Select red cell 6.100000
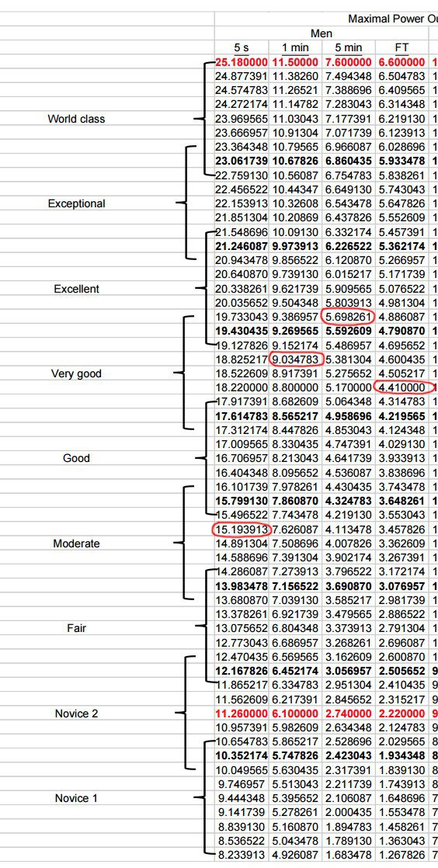This screenshot has height=868, width=438. pyautogui.click(x=295, y=713)
